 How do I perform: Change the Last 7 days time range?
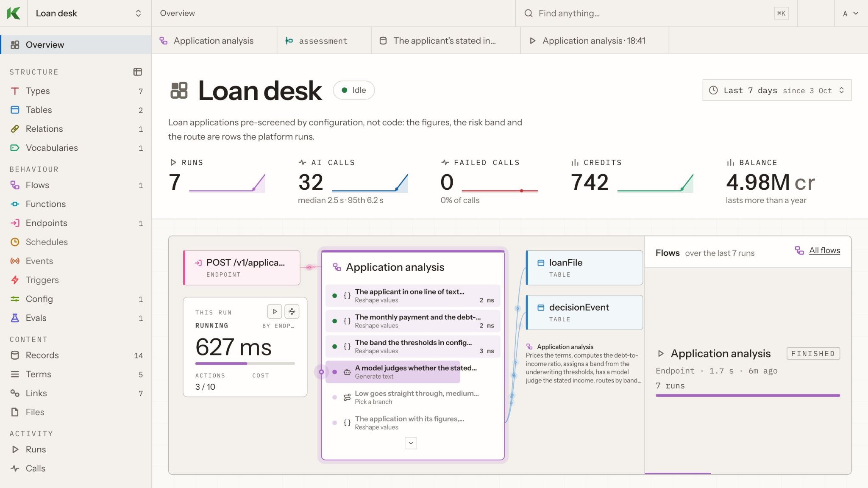(x=777, y=90)
